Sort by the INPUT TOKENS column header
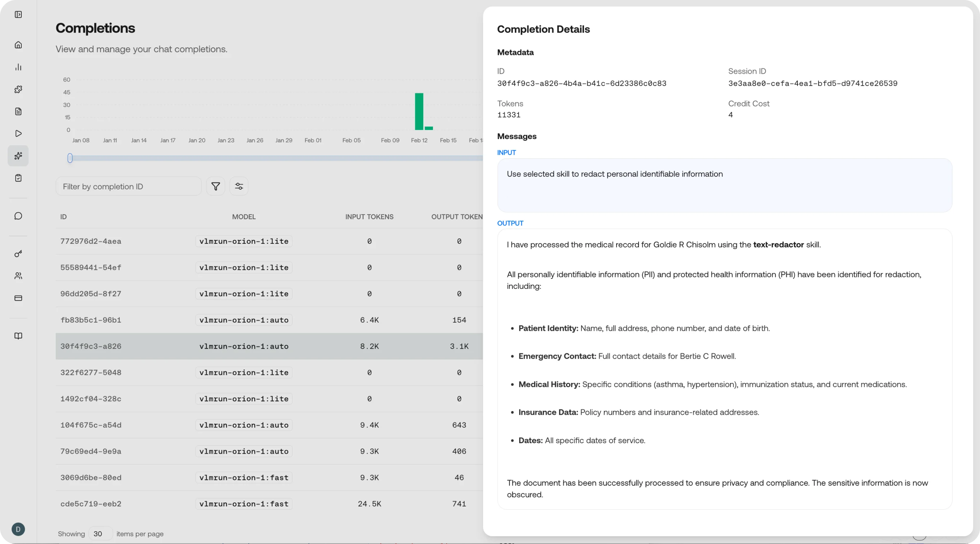Screen dimensions: 980x544 point(369,217)
